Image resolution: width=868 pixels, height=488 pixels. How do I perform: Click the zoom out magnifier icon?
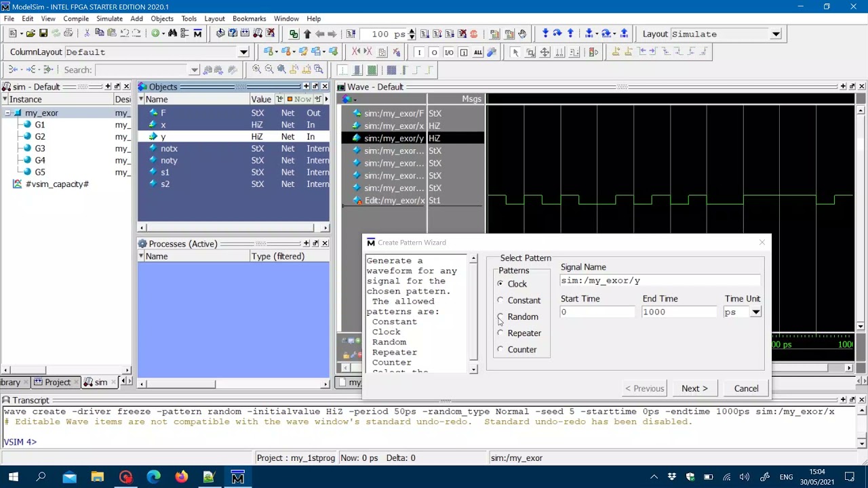(269, 70)
